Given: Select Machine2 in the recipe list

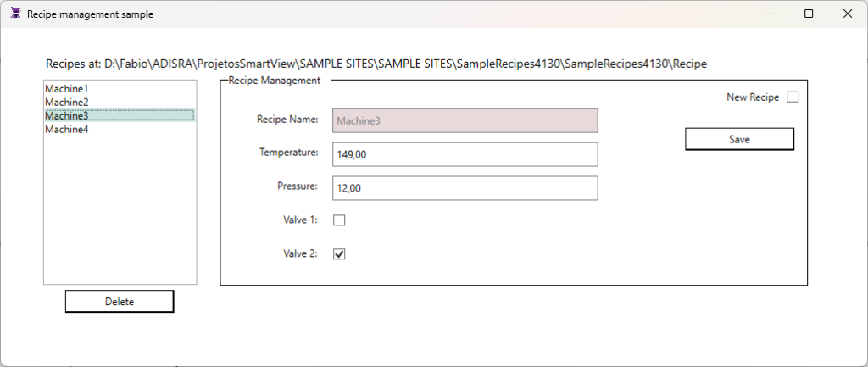Looking at the screenshot, I should coord(67,102).
